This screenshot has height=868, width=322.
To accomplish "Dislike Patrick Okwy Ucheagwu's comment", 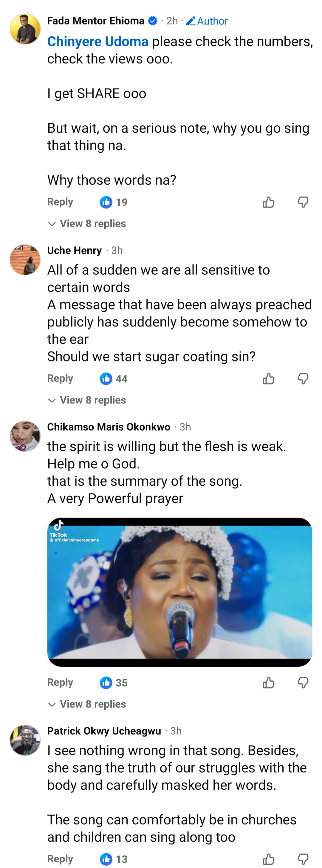I will pos(303,859).
